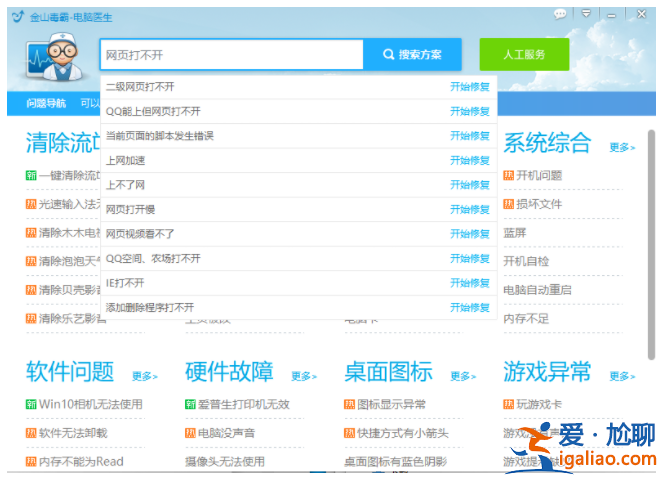Click the 开机问题 item
The image size is (669, 486).
pyautogui.click(x=539, y=175)
